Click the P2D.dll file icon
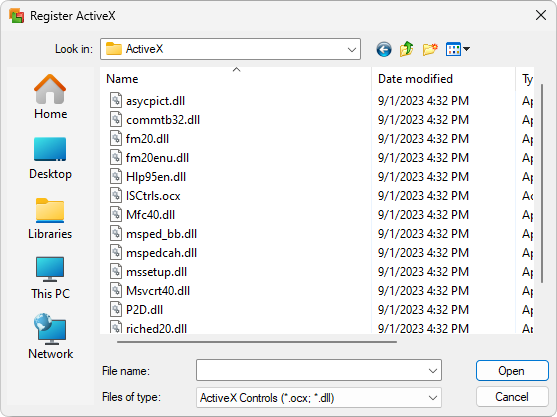This screenshot has width=557, height=417. (116, 309)
